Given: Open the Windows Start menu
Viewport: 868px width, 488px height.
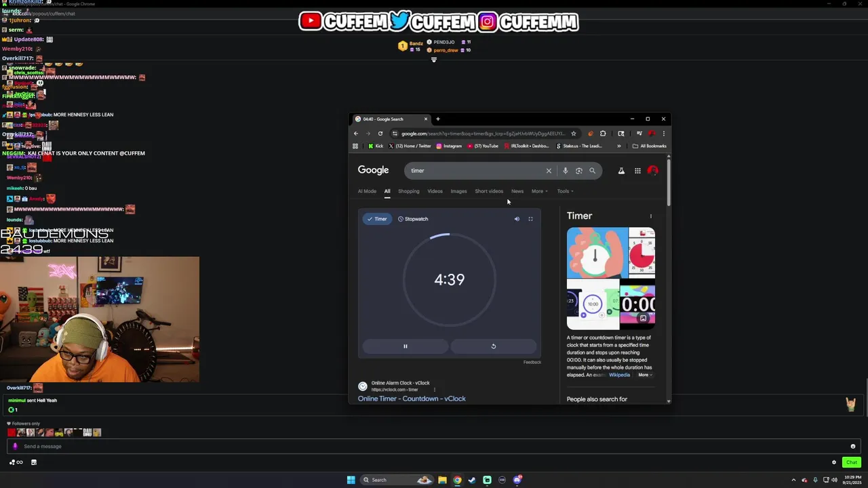Looking at the screenshot, I should (x=351, y=480).
